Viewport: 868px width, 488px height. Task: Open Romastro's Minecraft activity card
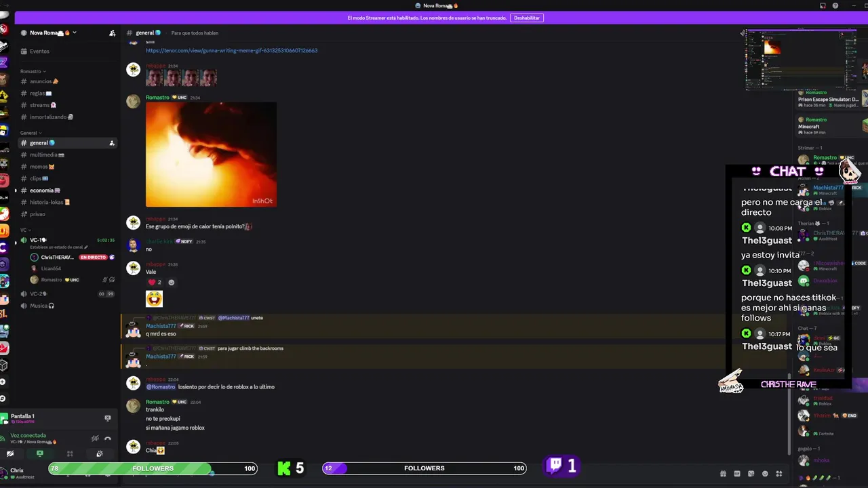(x=831, y=126)
